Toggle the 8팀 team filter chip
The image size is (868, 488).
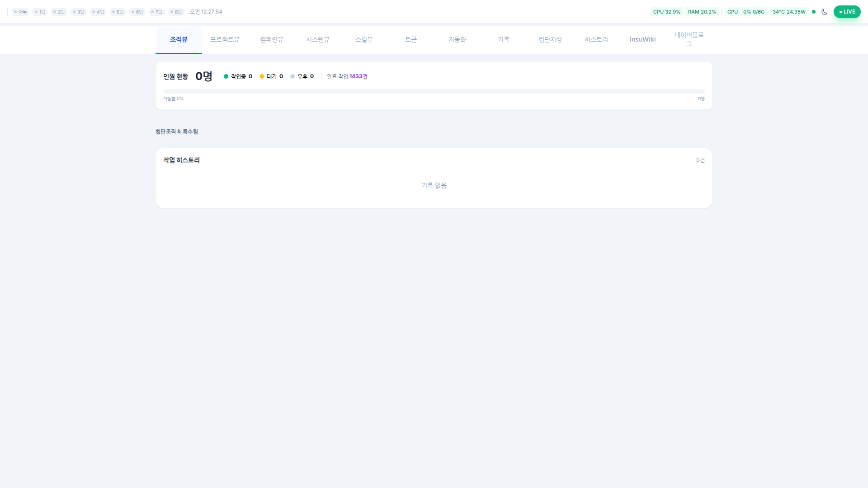(176, 12)
